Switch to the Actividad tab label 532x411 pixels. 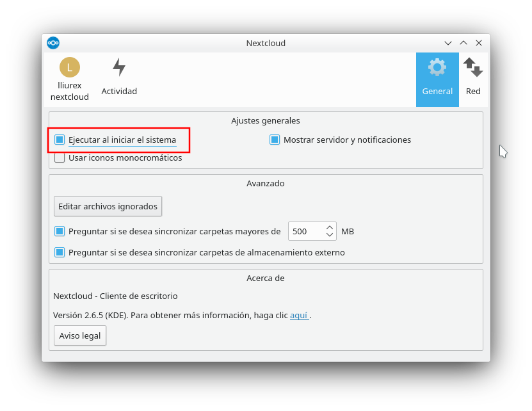tap(119, 91)
